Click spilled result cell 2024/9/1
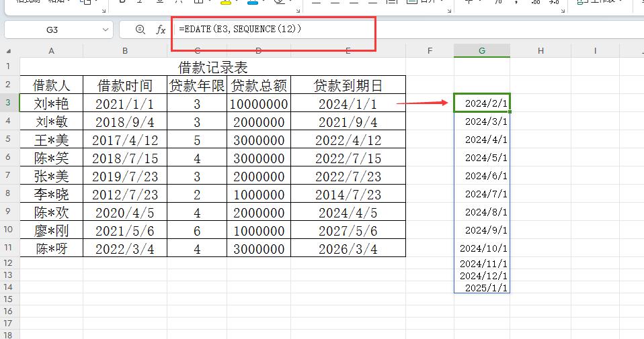Screen dimensions: 644x339 click(482, 230)
